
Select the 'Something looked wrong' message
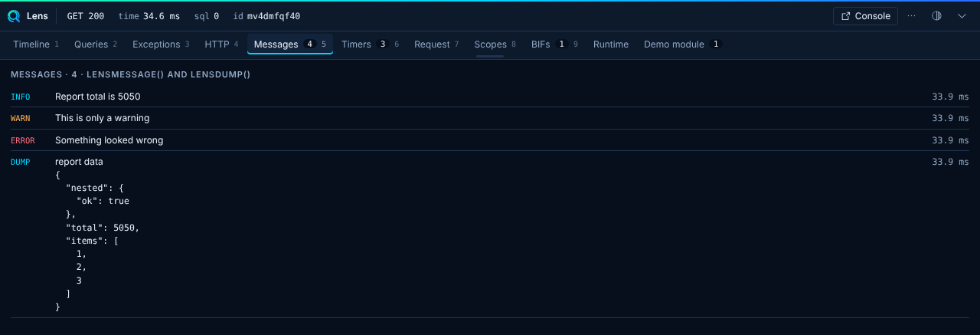click(109, 140)
